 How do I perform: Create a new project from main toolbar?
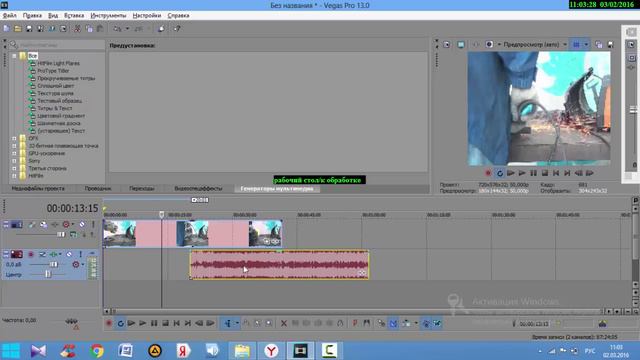[x=6, y=29]
